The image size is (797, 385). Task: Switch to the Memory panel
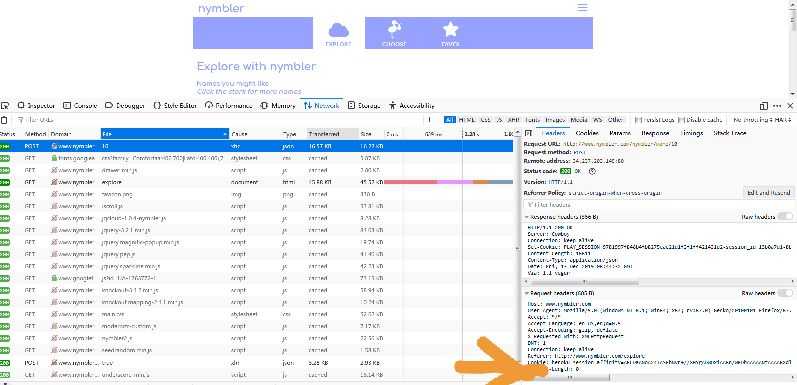[278, 106]
